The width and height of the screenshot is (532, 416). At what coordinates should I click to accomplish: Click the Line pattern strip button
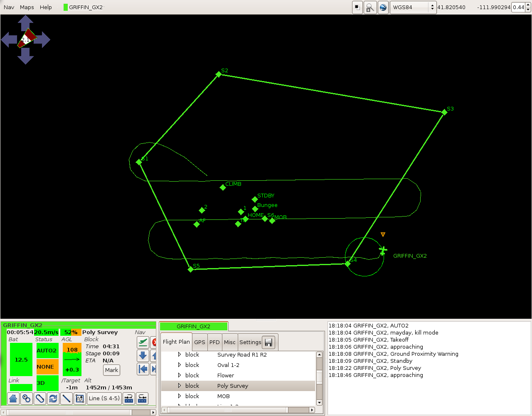coord(66,398)
